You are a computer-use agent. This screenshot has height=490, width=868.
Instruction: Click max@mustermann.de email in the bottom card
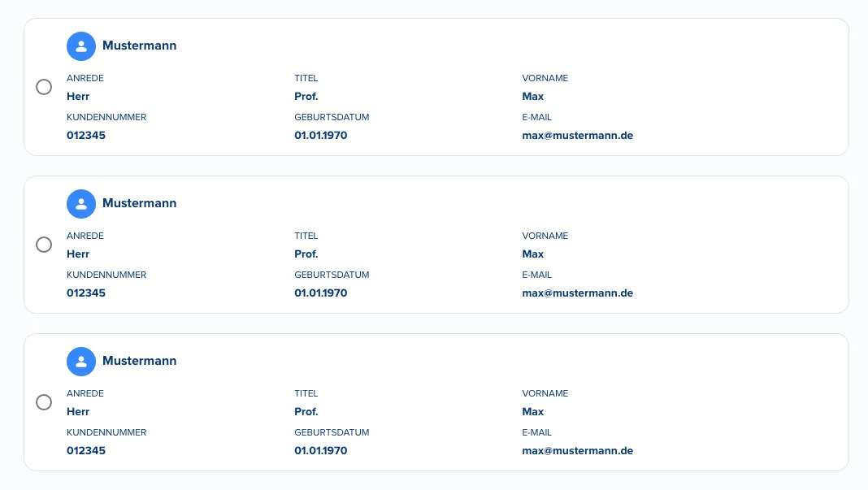(x=577, y=451)
